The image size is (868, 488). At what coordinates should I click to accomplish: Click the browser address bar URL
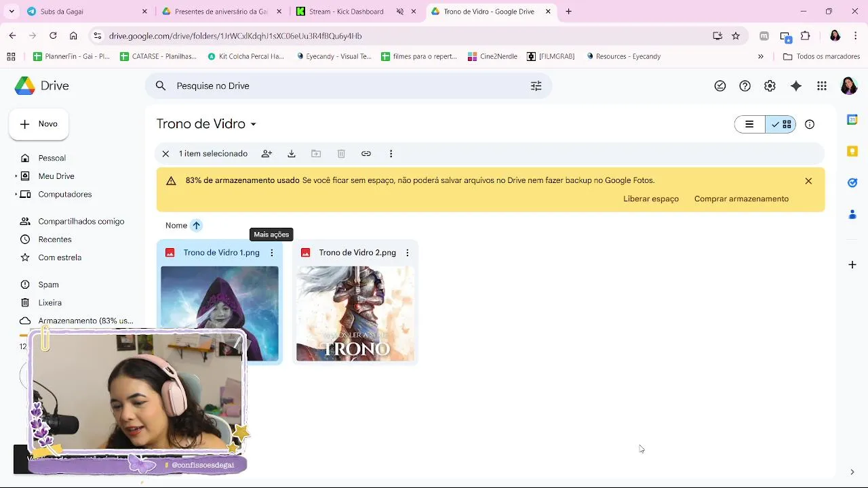pyautogui.click(x=235, y=36)
